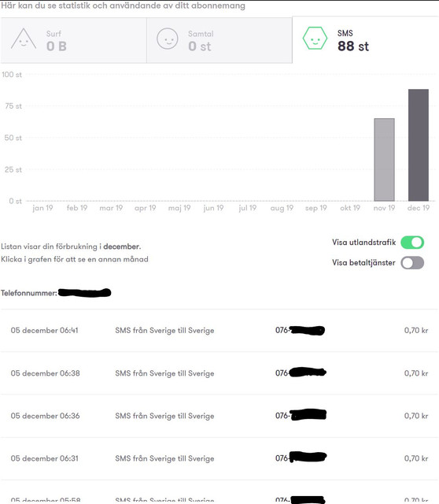Select the dec 19 bar in graph
The width and height of the screenshot is (439, 504).
[x=418, y=145]
